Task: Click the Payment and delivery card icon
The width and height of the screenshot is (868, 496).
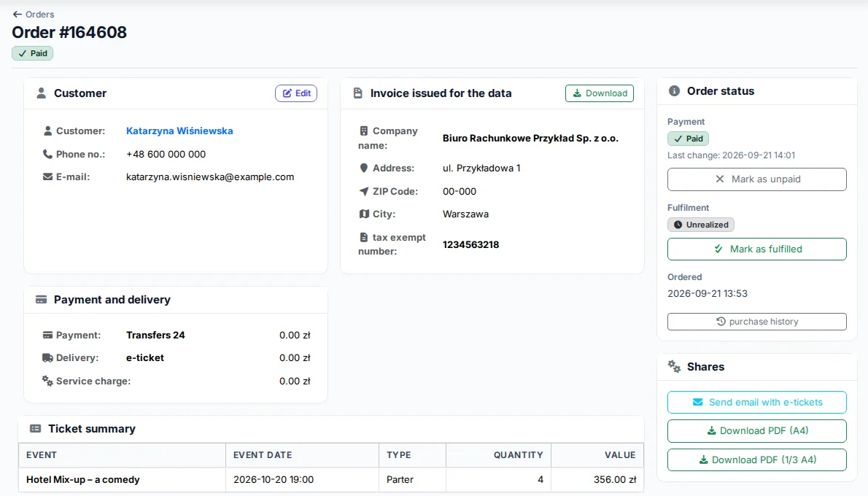Action: click(x=41, y=300)
